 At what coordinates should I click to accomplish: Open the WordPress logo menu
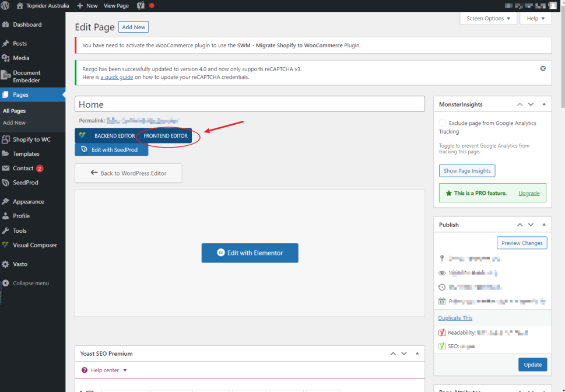pyautogui.click(x=5, y=6)
